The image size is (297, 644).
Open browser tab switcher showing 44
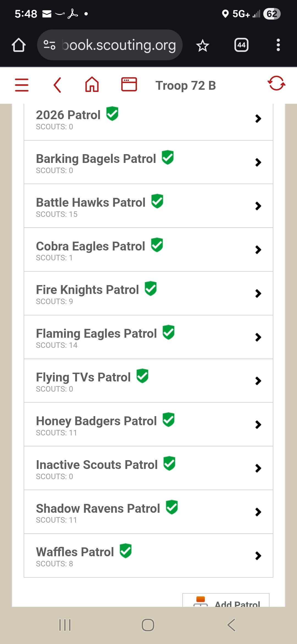(x=241, y=45)
